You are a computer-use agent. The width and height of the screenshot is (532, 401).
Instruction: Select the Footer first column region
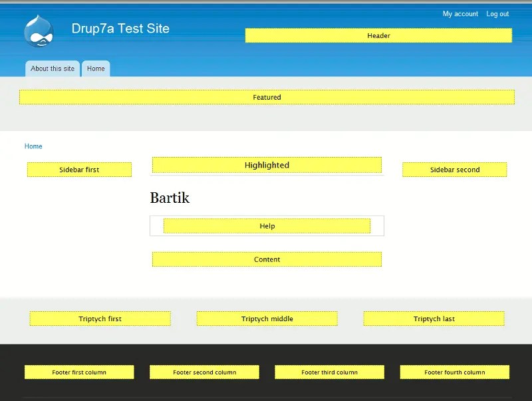[x=78, y=372]
